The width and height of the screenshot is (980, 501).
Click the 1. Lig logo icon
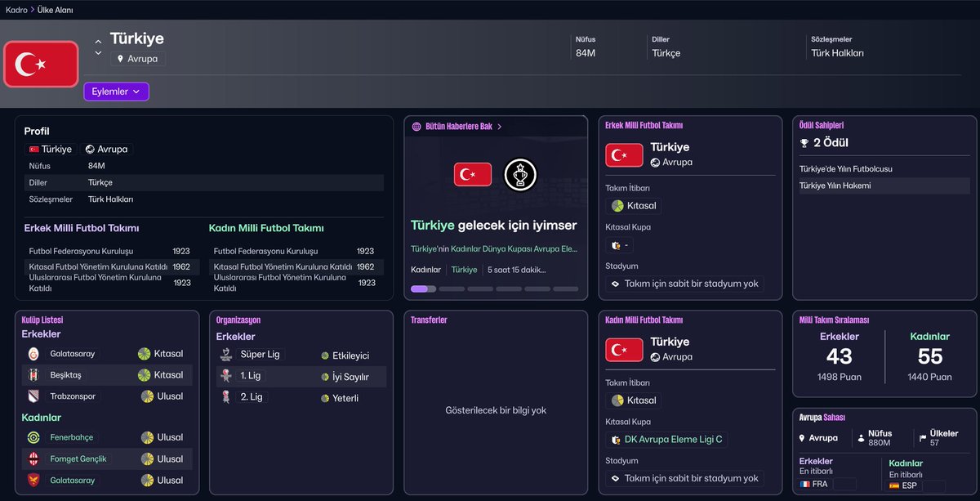pos(226,376)
